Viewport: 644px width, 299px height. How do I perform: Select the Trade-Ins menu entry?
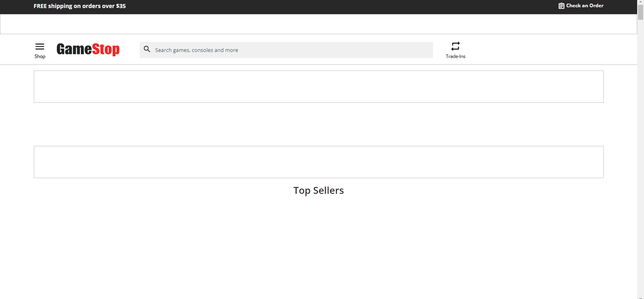coord(455,50)
